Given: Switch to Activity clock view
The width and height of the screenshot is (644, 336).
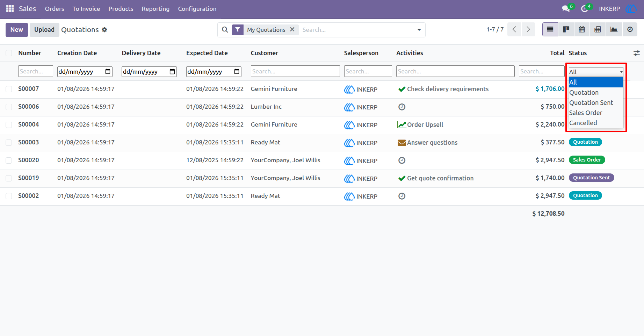Looking at the screenshot, I should pyautogui.click(x=630, y=30).
